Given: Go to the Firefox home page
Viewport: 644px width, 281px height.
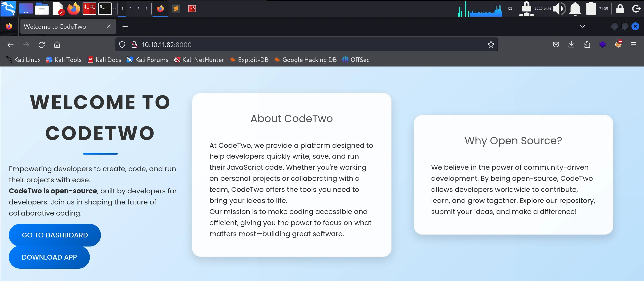Looking at the screenshot, I should point(57,45).
